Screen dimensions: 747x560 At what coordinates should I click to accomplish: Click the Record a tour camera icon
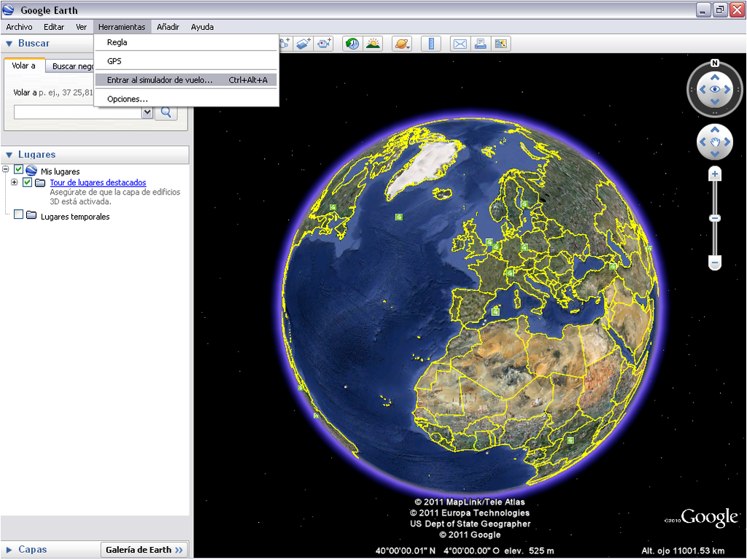(x=324, y=44)
